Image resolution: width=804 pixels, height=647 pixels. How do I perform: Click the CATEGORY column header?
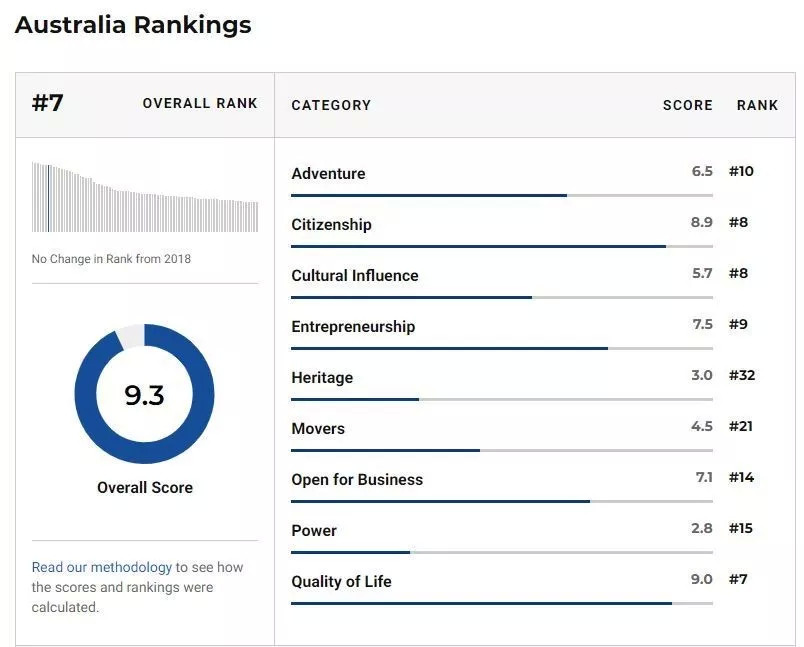tap(331, 105)
